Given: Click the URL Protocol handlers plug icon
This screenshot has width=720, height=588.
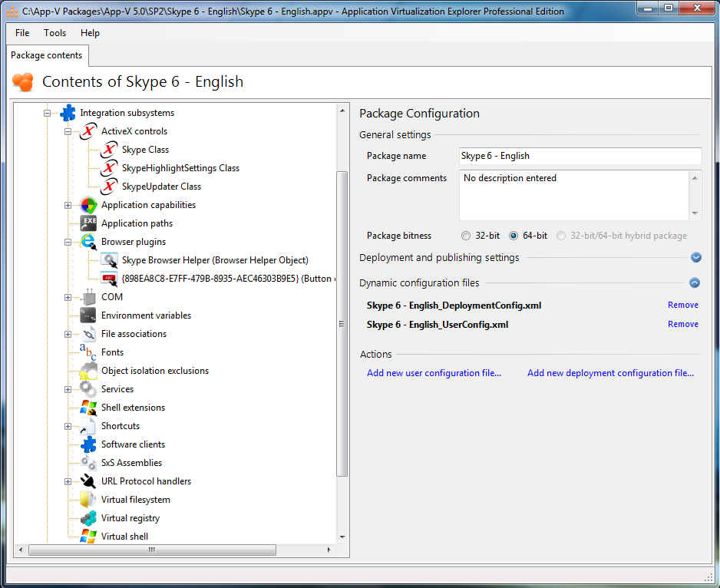Looking at the screenshot, I should click(x=88, y=481).
